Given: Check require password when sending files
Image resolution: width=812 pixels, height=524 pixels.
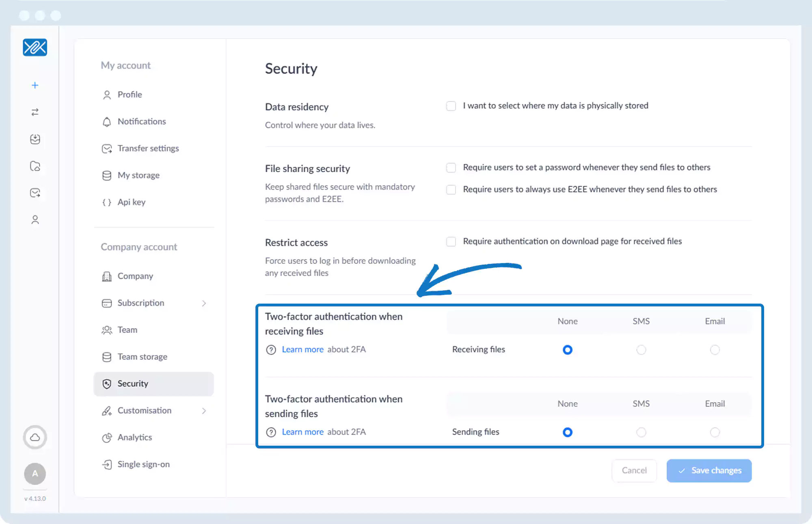Looking at the screenshot, I should point(451,168).
